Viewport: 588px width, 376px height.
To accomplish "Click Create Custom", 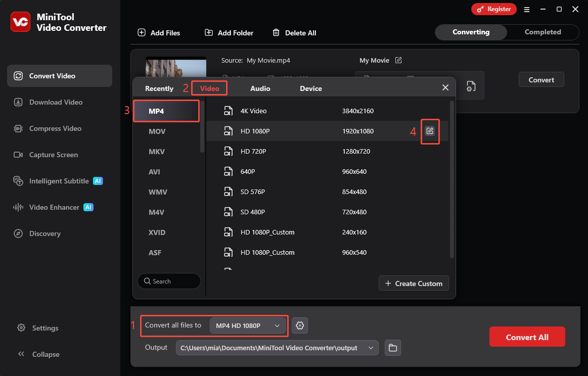I will click(x=414, y=284).
